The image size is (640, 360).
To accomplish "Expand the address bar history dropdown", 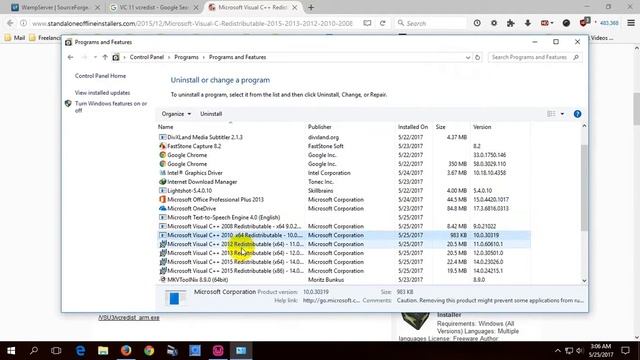I will 468,57.
